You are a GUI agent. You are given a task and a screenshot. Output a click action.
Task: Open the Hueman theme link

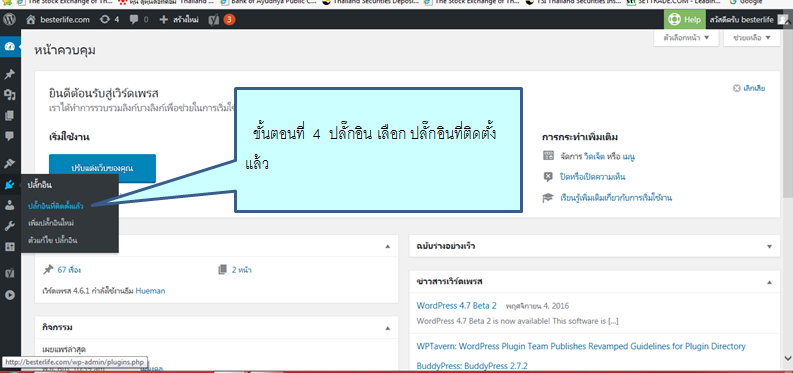point(150,291)
